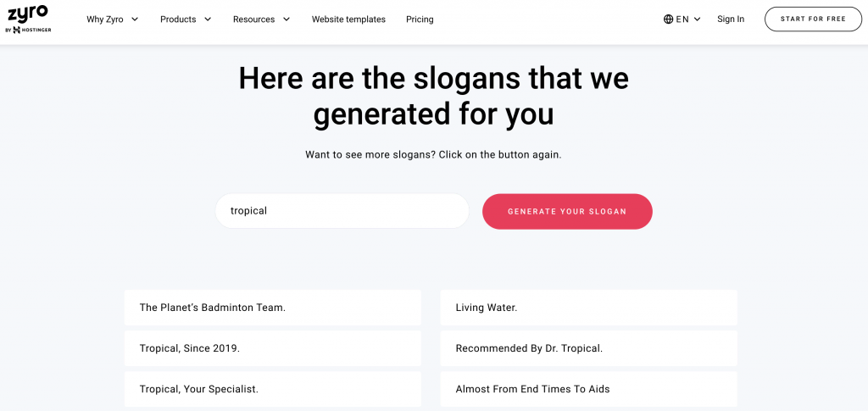Click the Sign In link

click(x=731, y=19)
